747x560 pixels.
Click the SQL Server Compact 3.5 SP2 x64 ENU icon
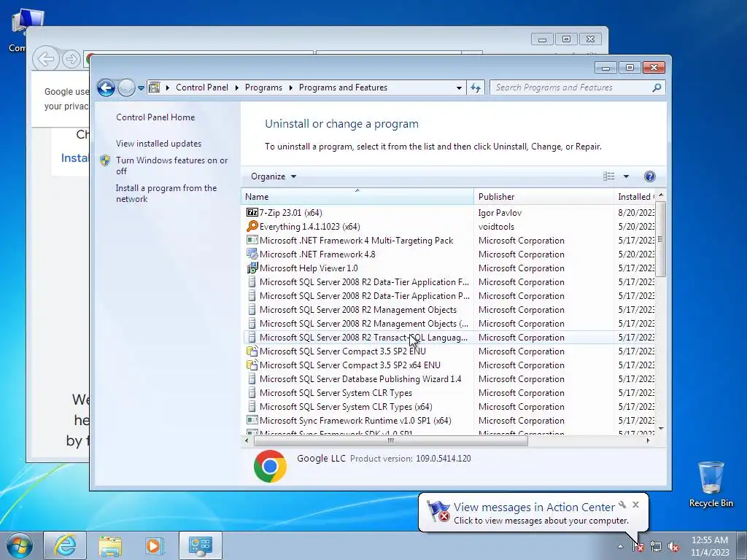pyautogui.click(x=252, y=365)
